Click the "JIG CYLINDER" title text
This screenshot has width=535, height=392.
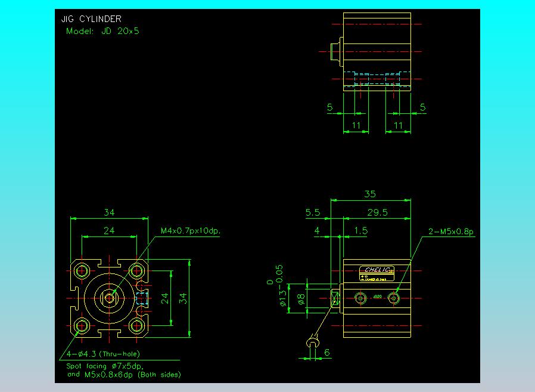pyautogui.click(x=91, y=18)
